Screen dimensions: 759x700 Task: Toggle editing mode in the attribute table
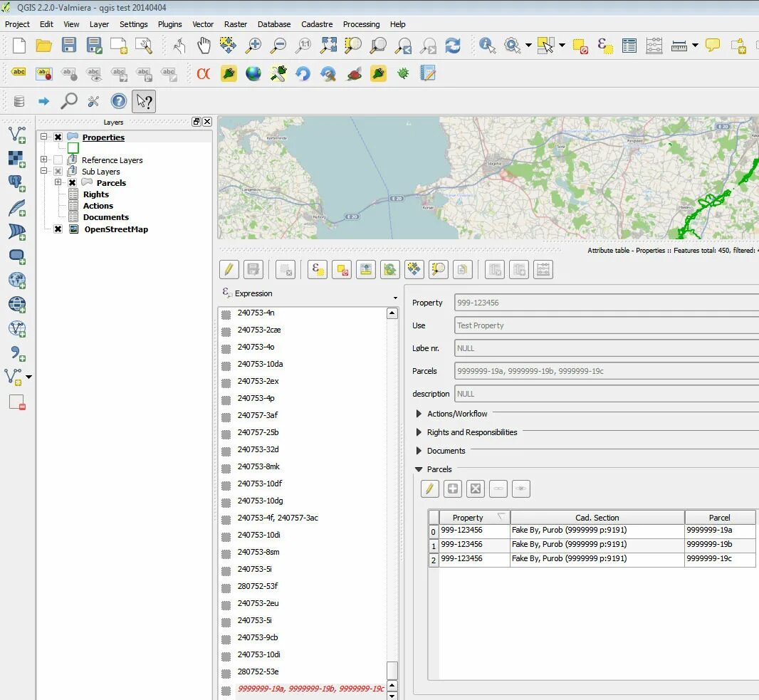point(229,269)
